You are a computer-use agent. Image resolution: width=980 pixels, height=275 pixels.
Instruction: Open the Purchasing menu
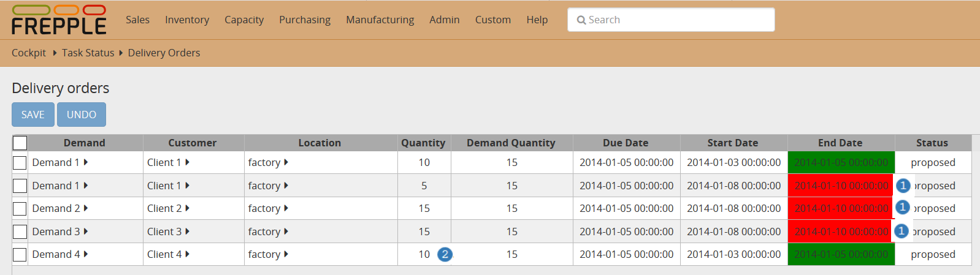[305, 20]
